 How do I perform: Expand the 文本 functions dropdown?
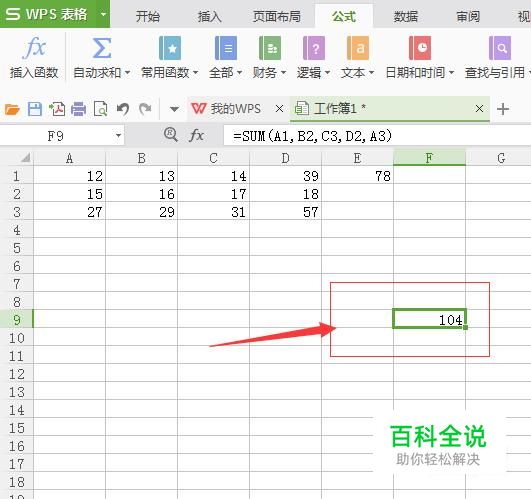371,72
